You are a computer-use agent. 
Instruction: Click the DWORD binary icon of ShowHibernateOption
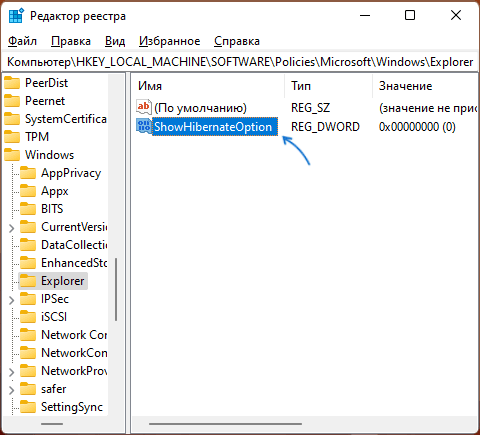144,126
